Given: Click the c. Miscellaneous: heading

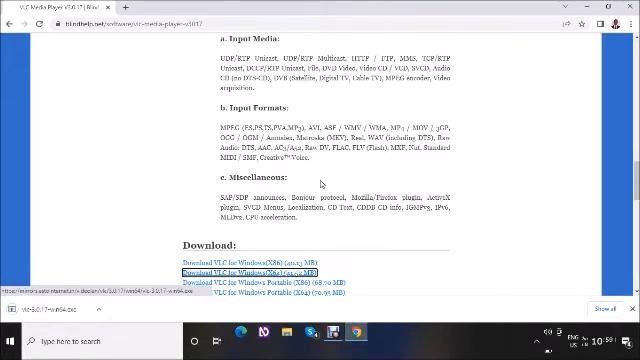Looking at the screenshot, I should point(253,178).
